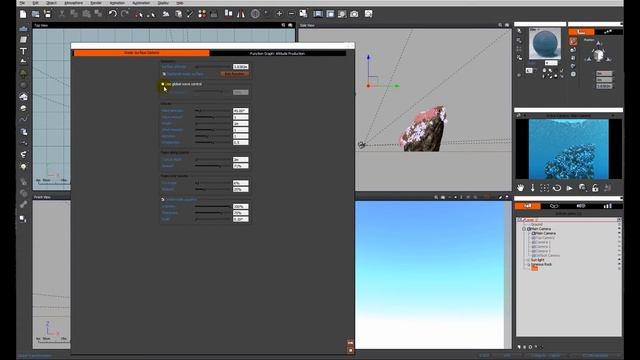Click the Save scene toolbar icon
The image size is (640, 360).
coord(47,14)
